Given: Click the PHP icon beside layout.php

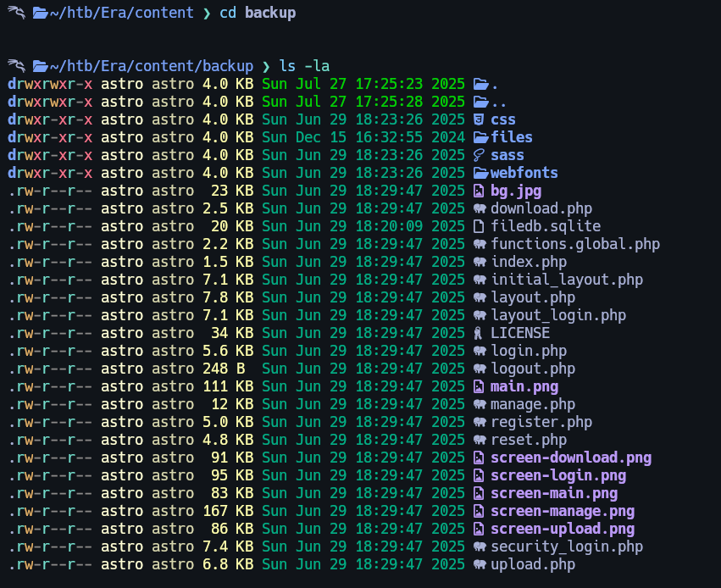Looking at the screenshot, I should coord(480,298).
